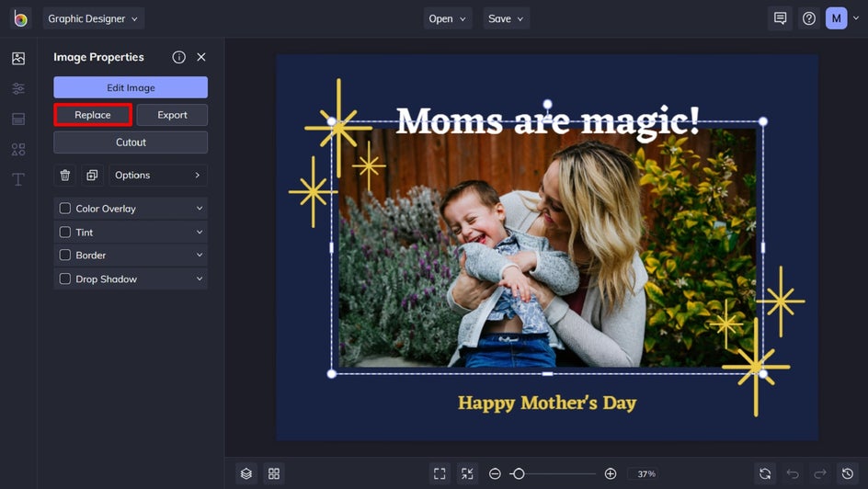The height and width of the screenshot is (489, 868).
Task: Click the fullscreen collapse arrows icon
Action: (x=467, y=473)
